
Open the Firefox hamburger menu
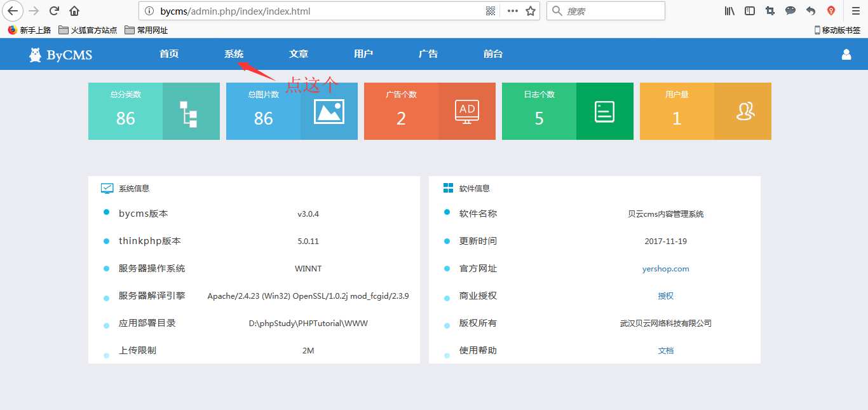click(x=856, y=11)
